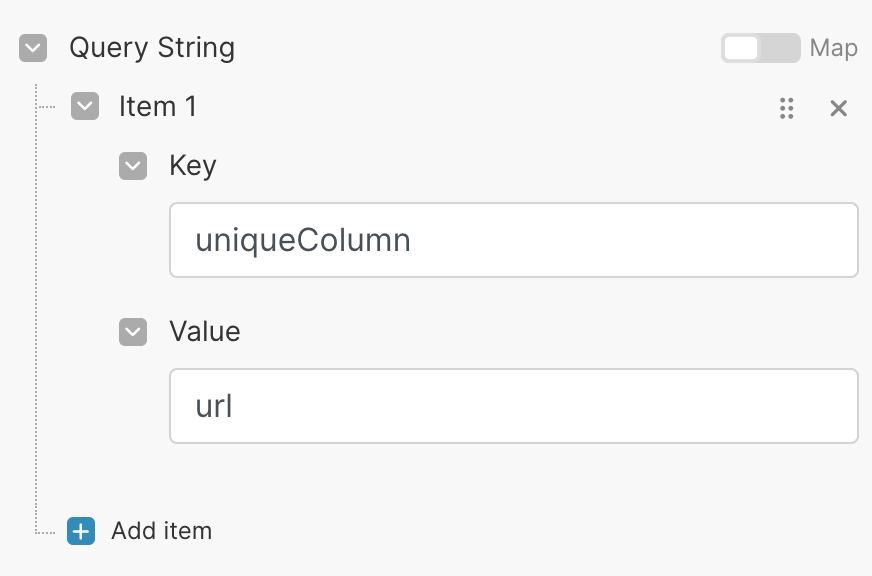Focus the Key input containing uniqueColumn
This screenshot has height=576, width=872.
click(x=514, y=240)
